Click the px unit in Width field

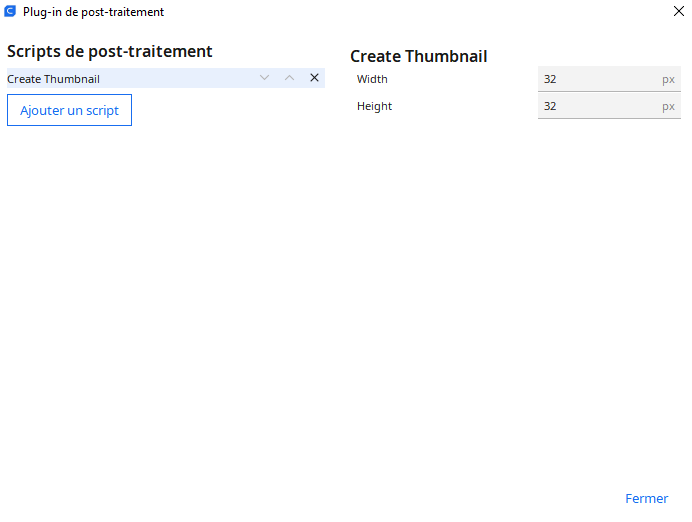[x=668, y=79]
